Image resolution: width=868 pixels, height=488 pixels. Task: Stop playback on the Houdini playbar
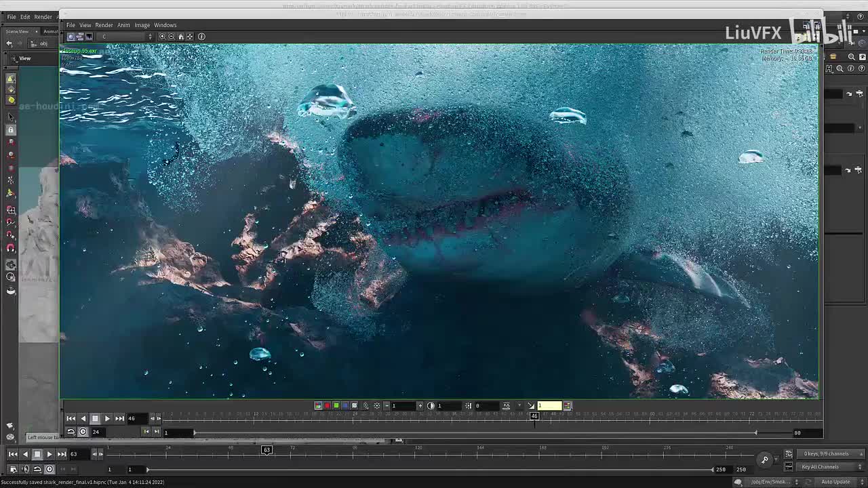(37, 454)
